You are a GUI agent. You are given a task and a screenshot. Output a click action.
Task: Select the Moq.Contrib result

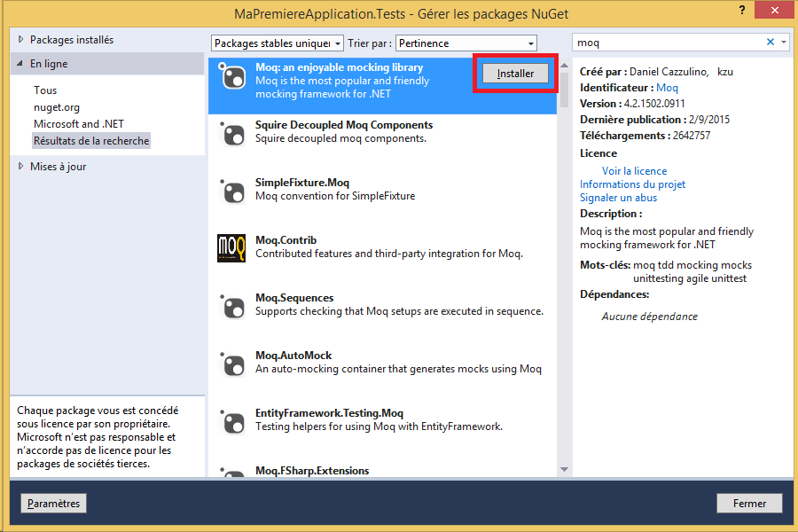pos(383,258)
